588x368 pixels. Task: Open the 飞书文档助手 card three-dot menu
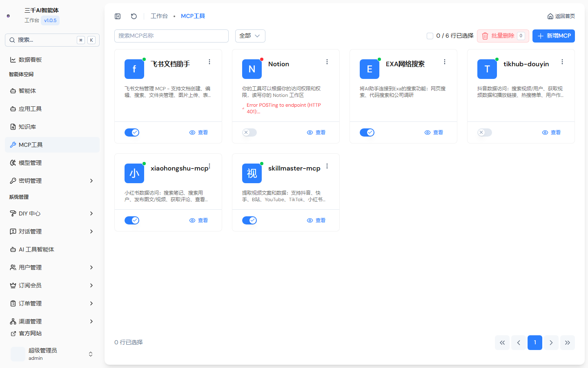point(209,62)
